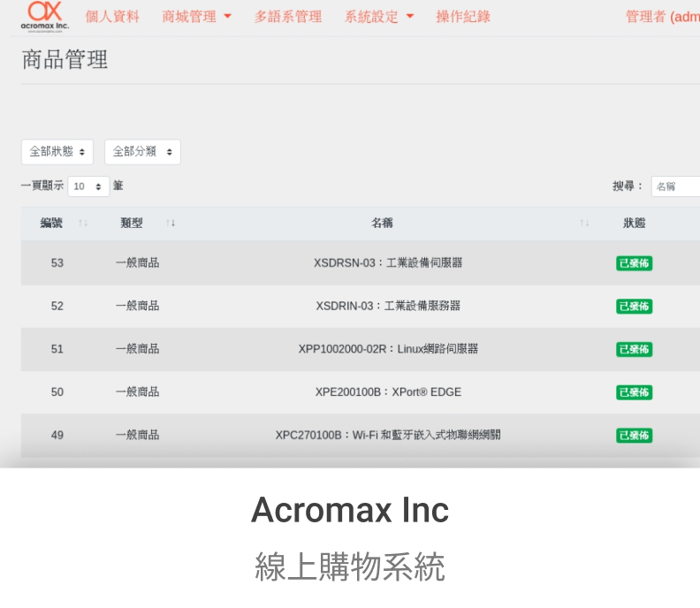Screen dimensions: 700x608
Task: Click 一般商品 type in row 50
Action: (x=138, y=392)
